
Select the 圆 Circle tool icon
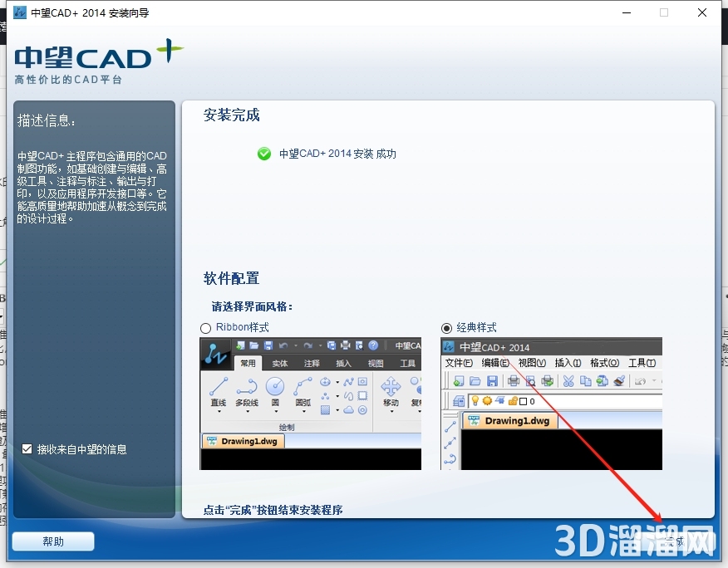274,387
